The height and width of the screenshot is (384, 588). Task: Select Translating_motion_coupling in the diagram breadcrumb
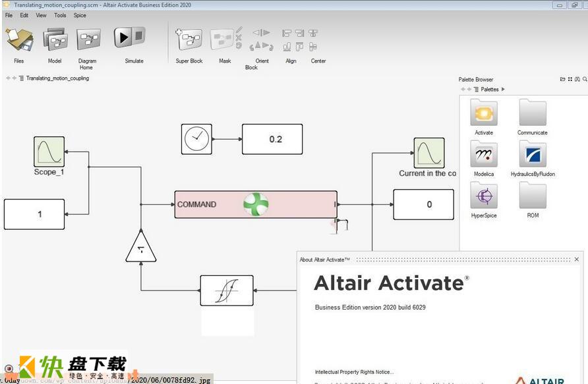[x=57, y=78]
